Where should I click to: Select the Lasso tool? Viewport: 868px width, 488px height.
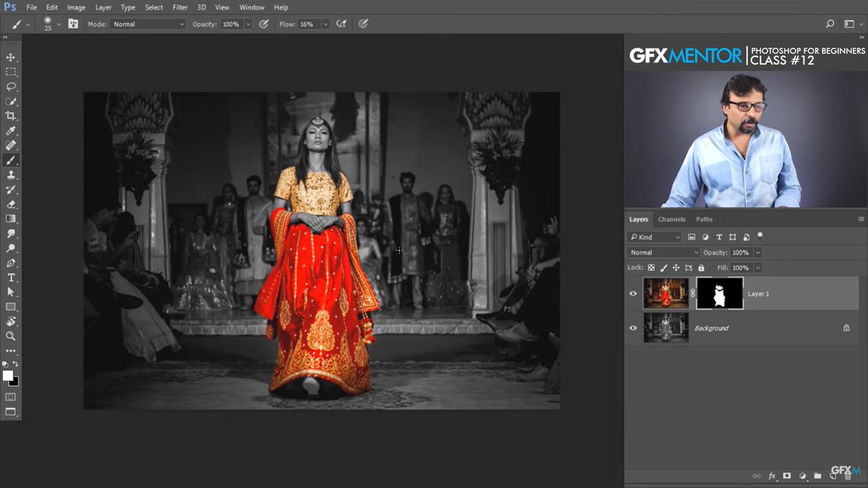(11, 87)
